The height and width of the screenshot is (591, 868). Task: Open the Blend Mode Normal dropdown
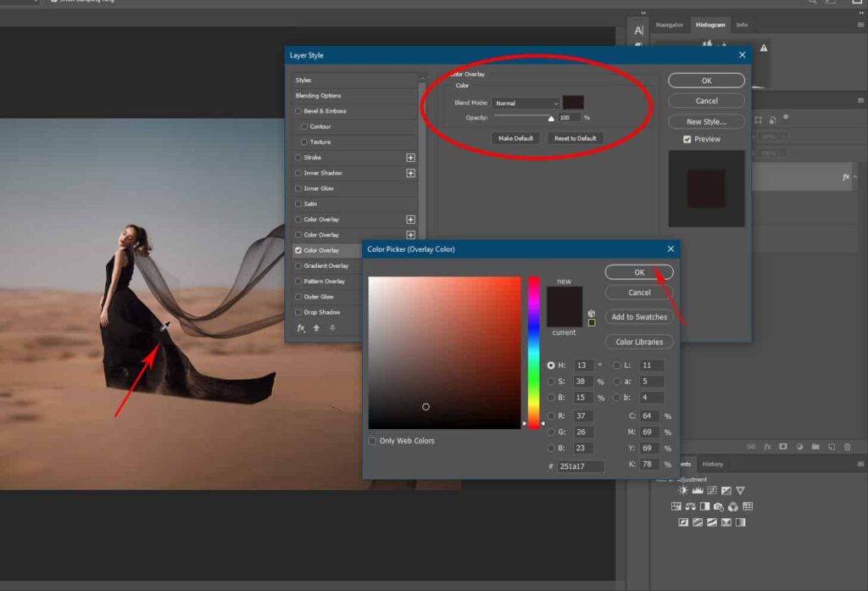click(x=526, y=103)
